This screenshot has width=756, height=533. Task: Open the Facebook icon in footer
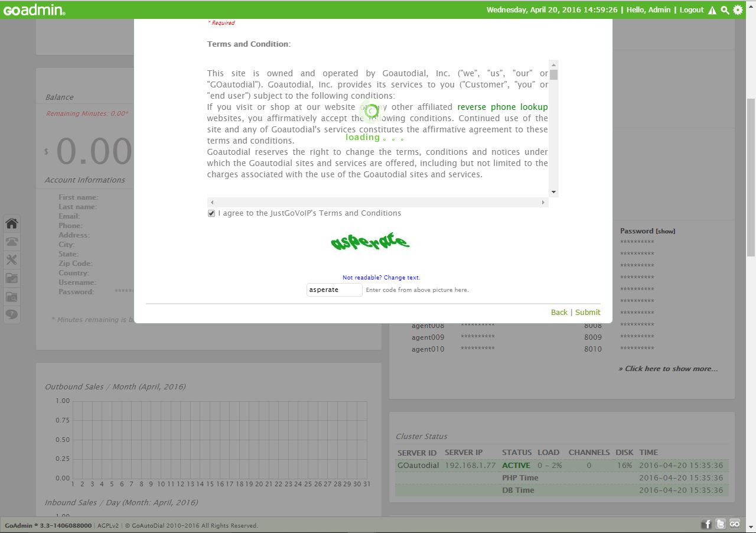706,524
